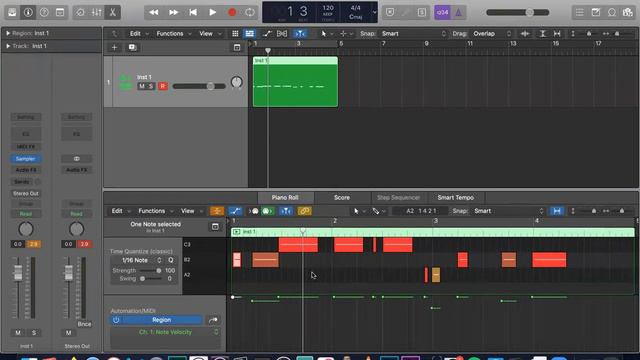Show automation curve button in Tracks area
Viewport: 640px width, 360px height.
pyautogui.click(x=267, y=33)
